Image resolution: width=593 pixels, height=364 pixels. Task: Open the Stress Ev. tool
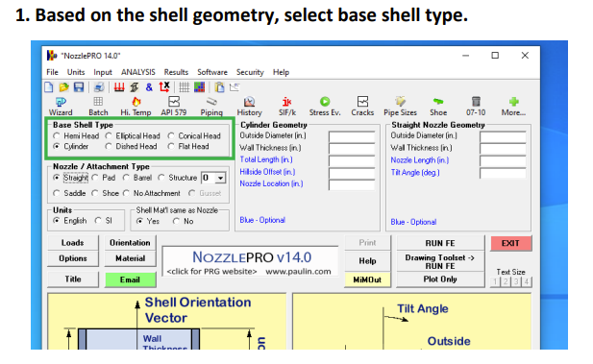[x=325, y=107]
